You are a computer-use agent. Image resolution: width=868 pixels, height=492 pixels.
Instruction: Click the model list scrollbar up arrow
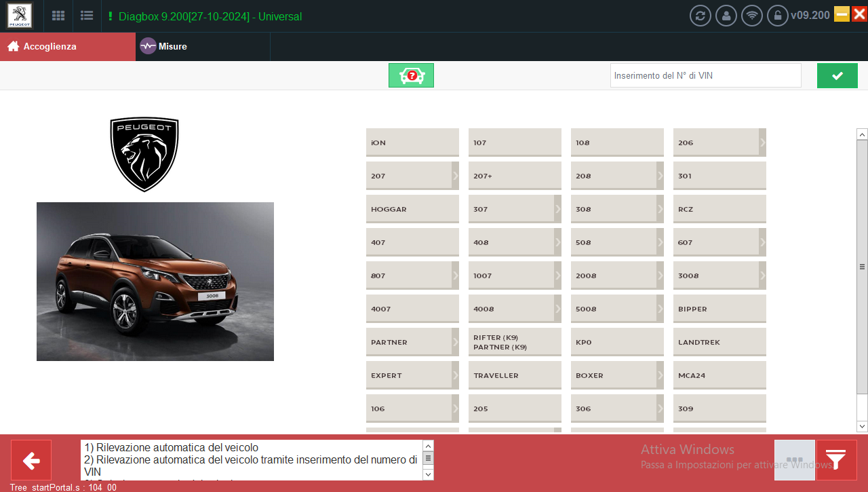[862, 134]
